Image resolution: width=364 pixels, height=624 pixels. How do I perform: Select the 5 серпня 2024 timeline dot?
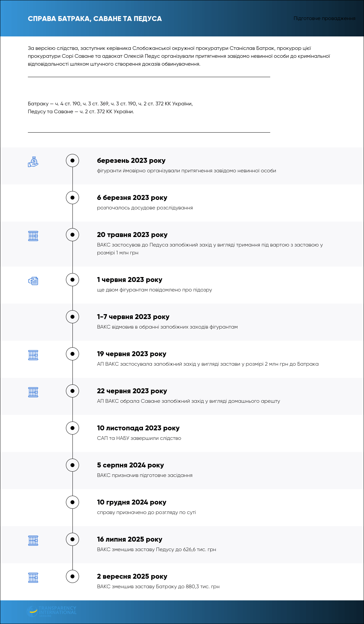(x=72, y=465)
